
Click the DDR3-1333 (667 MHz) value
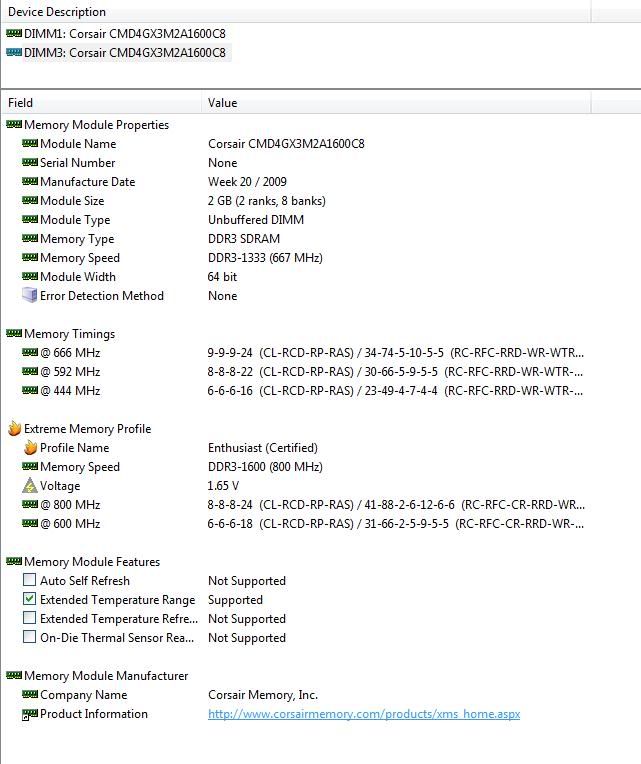tap(265, 258)
